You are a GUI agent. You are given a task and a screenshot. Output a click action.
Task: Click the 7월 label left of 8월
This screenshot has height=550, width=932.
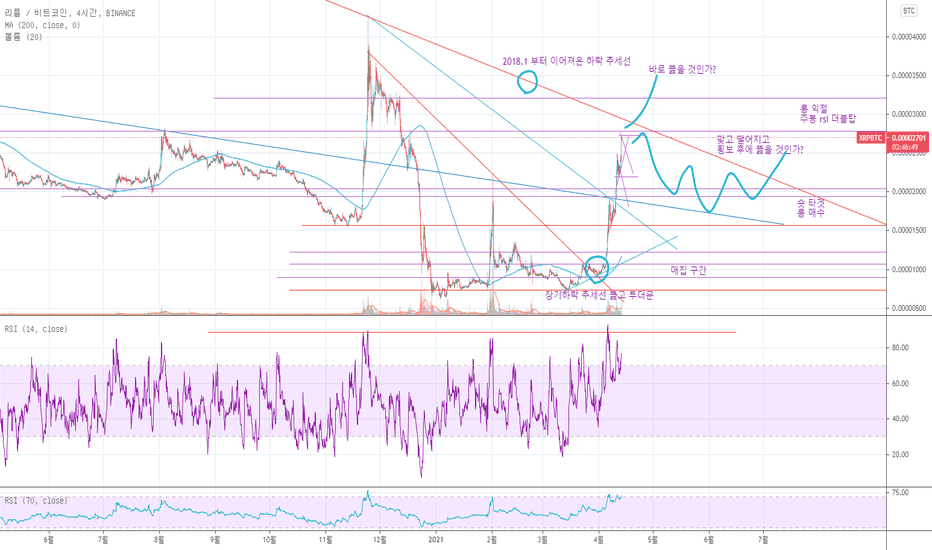pyautogui.click(x=103, y=540)
